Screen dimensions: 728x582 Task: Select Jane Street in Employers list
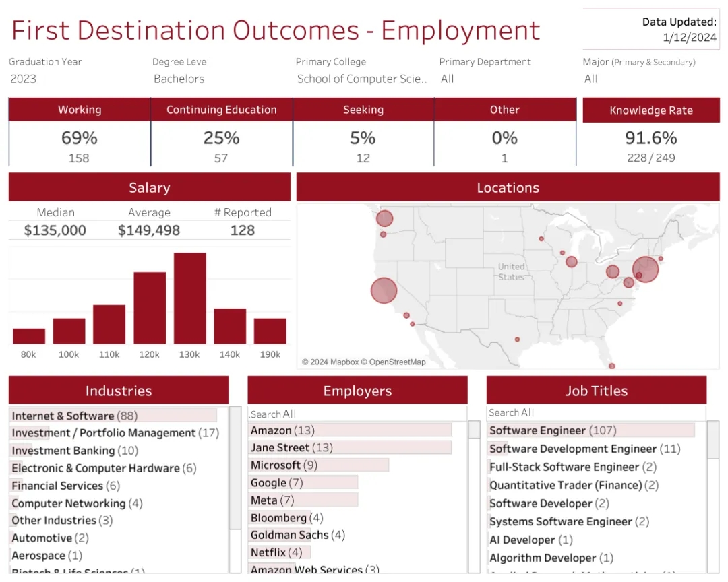tap(280, 447)
